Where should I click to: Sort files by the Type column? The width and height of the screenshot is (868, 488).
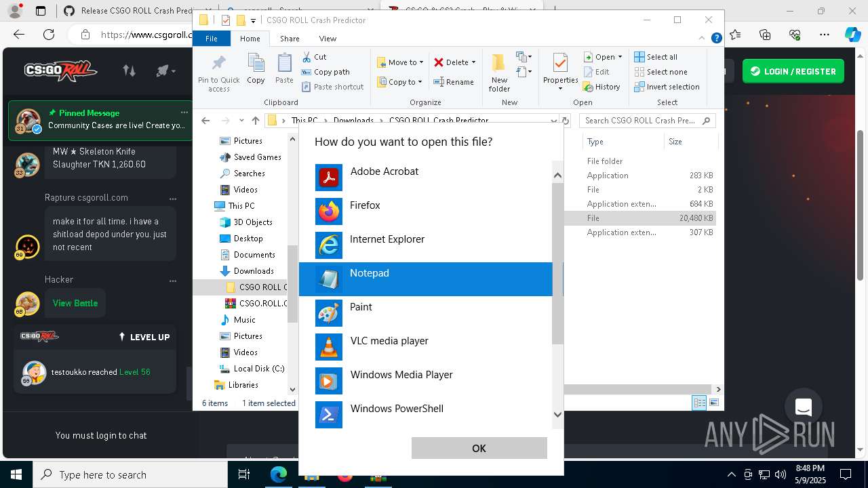click(x=623, y=142)
